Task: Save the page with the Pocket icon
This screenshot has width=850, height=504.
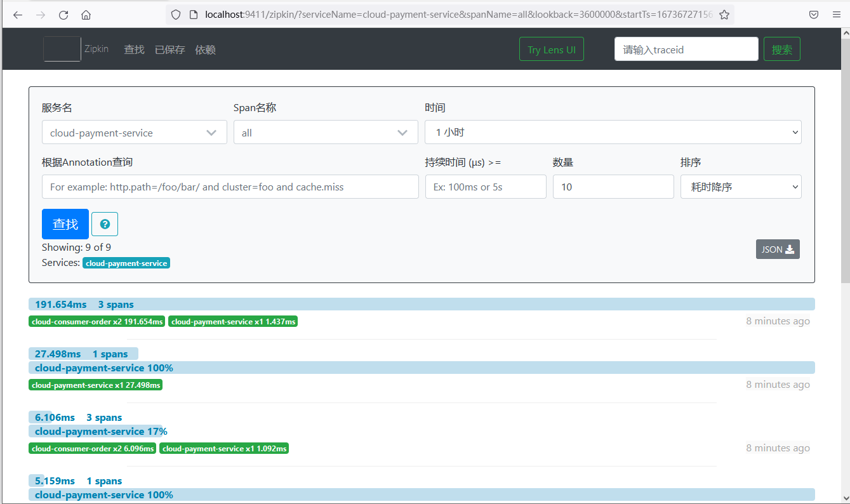Action: click(x=814, y=15)
